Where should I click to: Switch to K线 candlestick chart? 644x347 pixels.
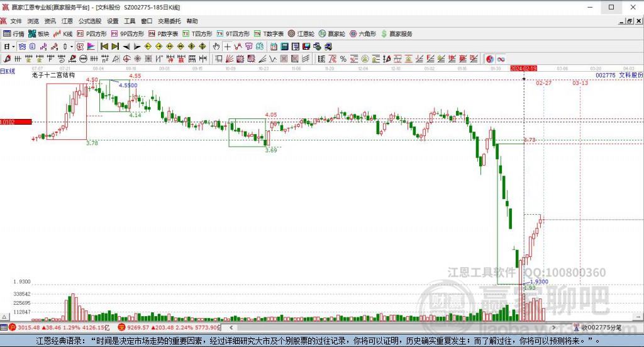64,34
